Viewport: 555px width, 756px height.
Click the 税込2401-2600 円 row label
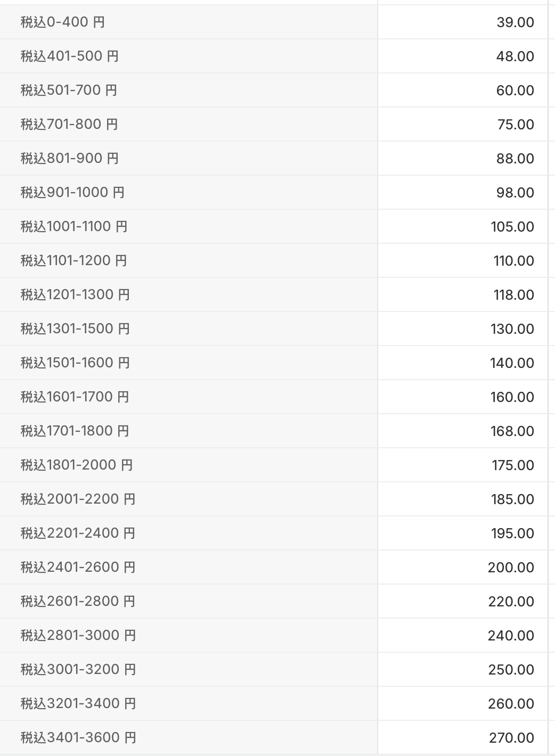point(78,568)
